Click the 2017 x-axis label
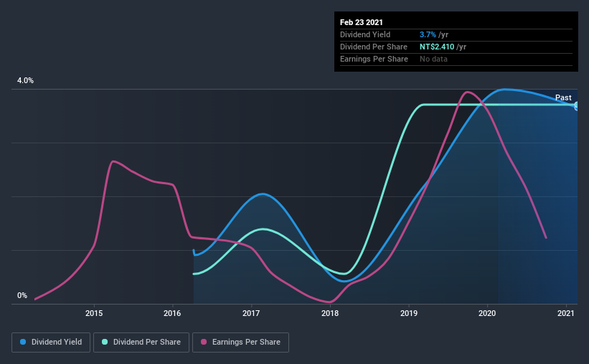Viewport: 589px width, 364px height. point(251,313)
